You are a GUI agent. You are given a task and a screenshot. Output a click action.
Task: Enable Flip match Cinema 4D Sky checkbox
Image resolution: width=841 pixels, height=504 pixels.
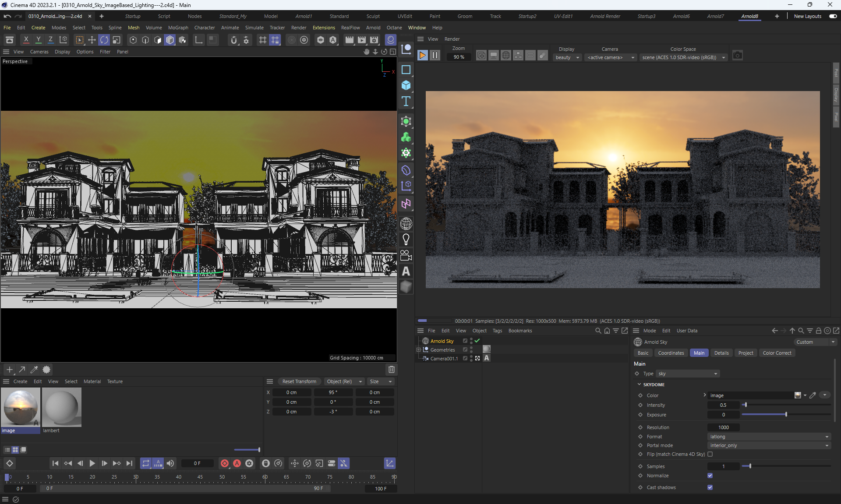click(x=710, y=454)
